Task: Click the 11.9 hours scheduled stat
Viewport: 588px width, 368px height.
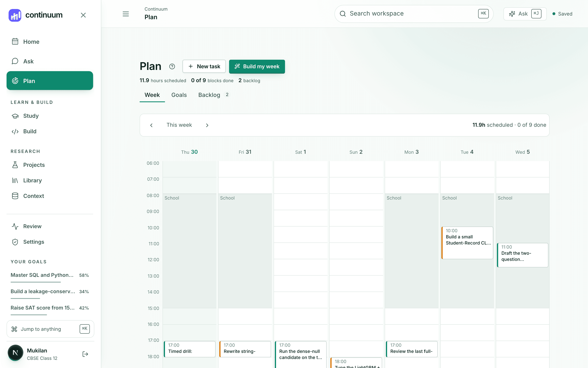Action: (163, 80)
